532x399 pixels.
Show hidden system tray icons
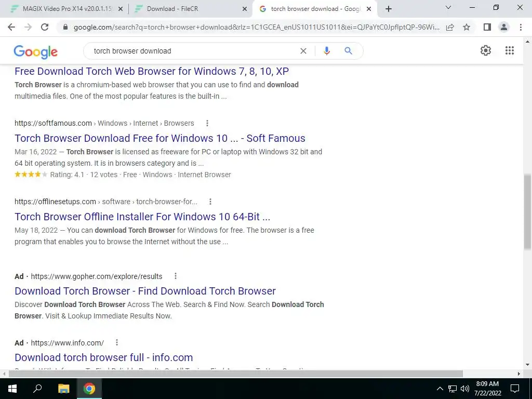440,389
